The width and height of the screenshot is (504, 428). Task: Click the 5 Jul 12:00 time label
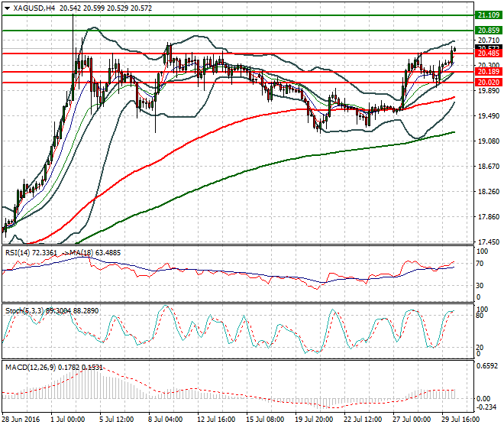point(116,420)
